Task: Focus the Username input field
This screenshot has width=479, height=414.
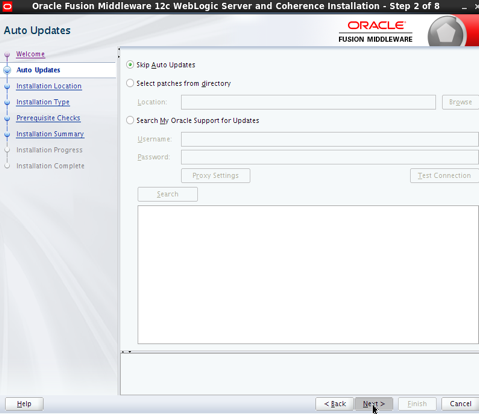Action: [x=330, y=139]
